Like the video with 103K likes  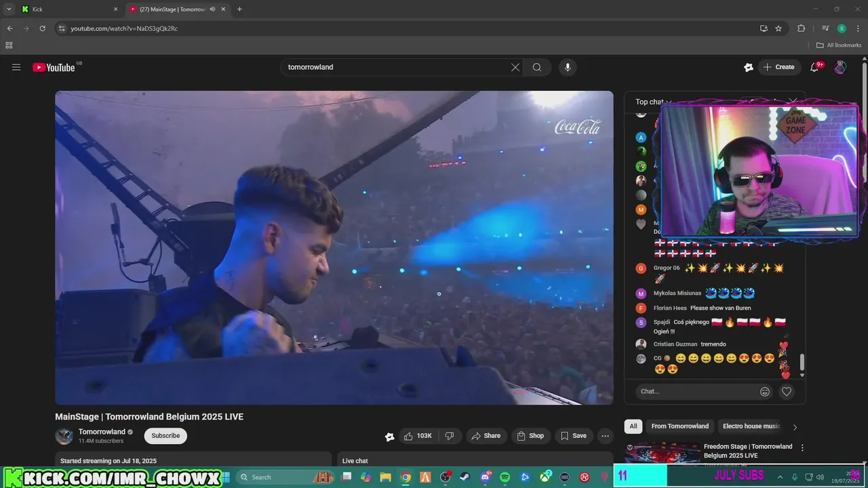pos(418,436)
